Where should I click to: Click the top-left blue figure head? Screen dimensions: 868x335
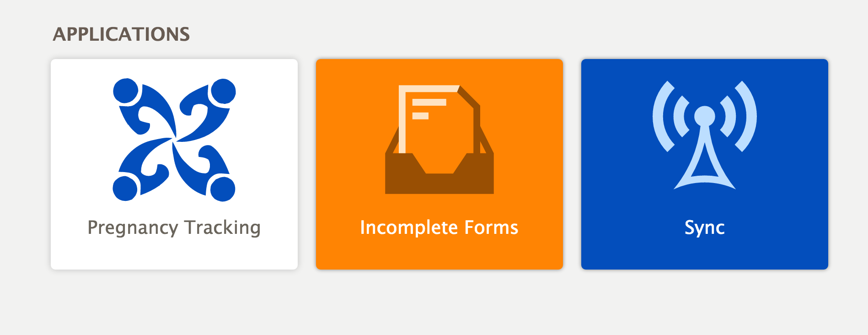click(126, 91)
